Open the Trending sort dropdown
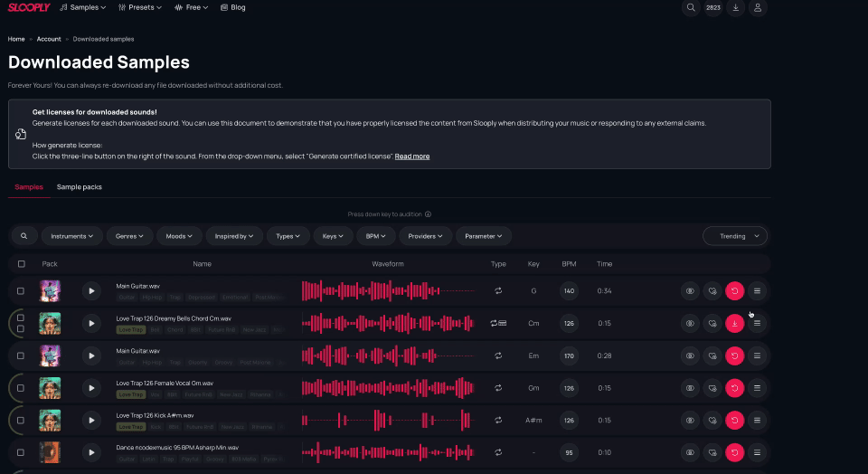This screenshot has height=474, width=868. coord(735,236)
